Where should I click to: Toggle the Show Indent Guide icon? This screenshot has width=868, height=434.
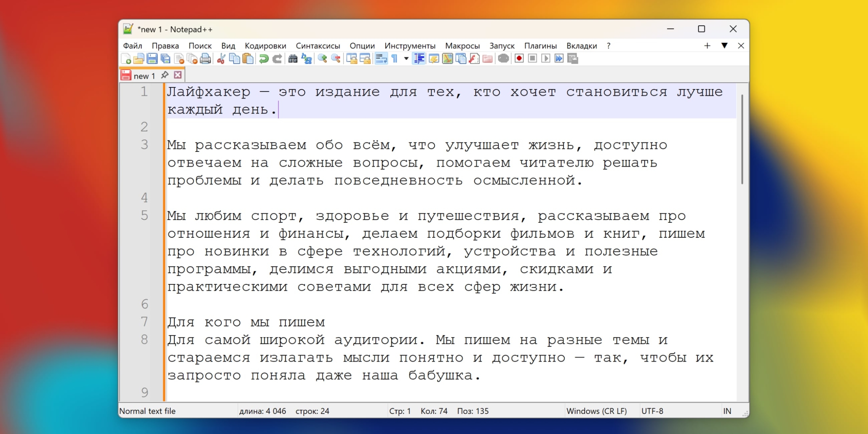419,58
